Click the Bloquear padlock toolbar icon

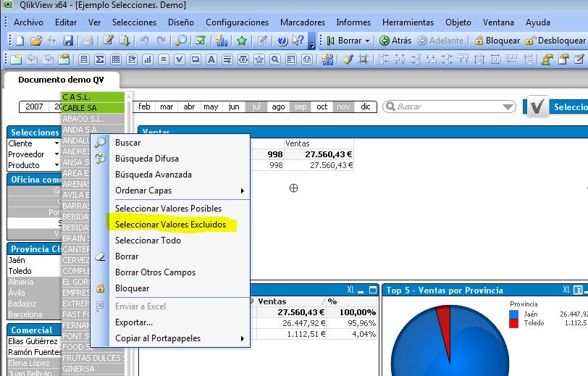coord(479,41)
